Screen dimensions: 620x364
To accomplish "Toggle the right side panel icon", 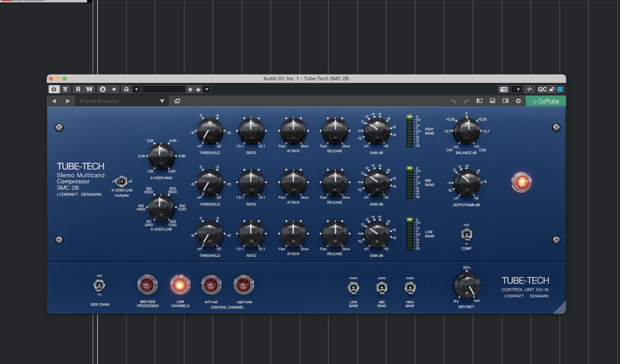I will [505, 101].
